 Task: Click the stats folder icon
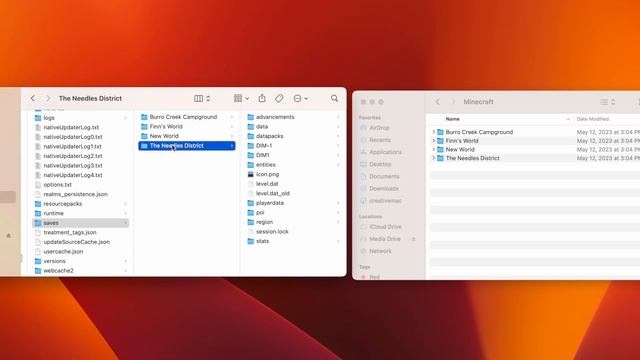tap(251, 241)
